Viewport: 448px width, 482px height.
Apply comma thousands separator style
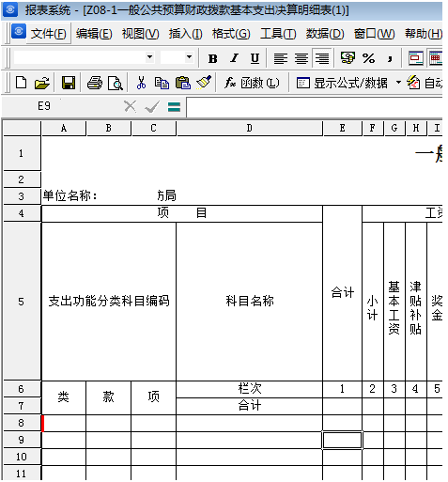click(x=390, y=58)
